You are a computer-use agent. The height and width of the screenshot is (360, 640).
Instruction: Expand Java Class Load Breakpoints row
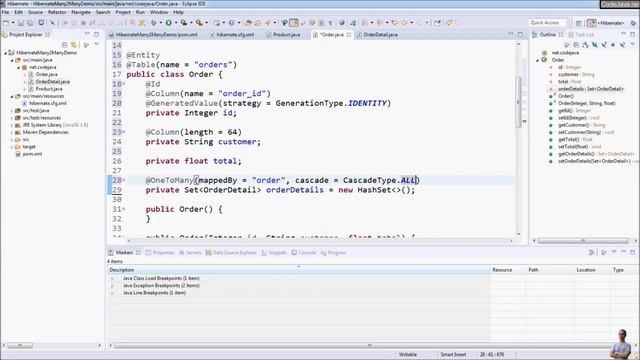tap(112, 278)
